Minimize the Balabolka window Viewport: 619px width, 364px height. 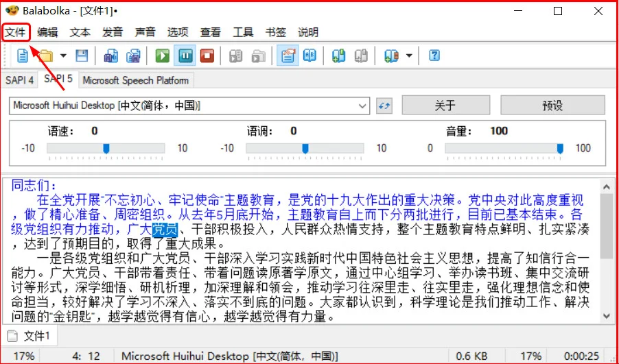point(517,11)
